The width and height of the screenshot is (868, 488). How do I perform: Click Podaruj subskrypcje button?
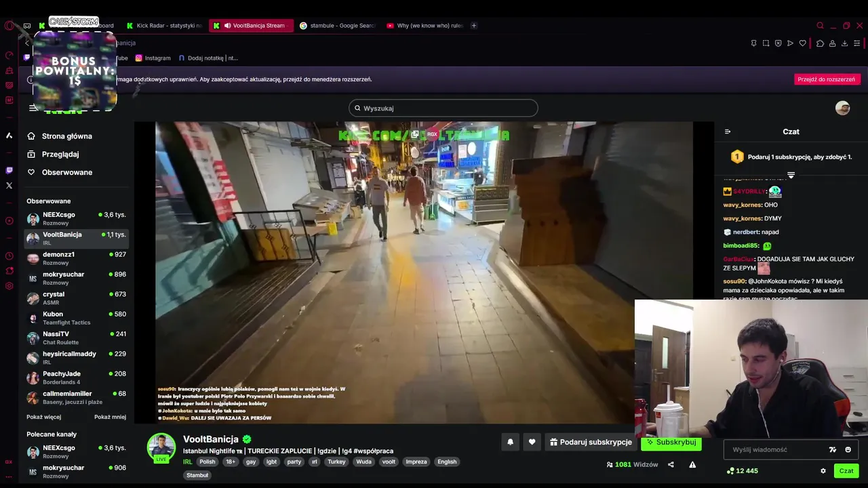click(591, 442)
